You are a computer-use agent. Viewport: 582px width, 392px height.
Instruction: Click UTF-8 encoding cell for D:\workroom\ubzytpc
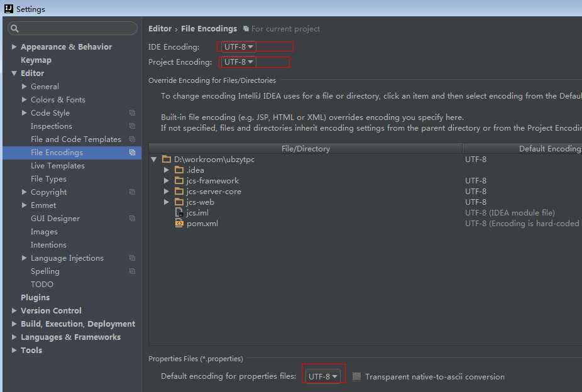coord(476,160)
